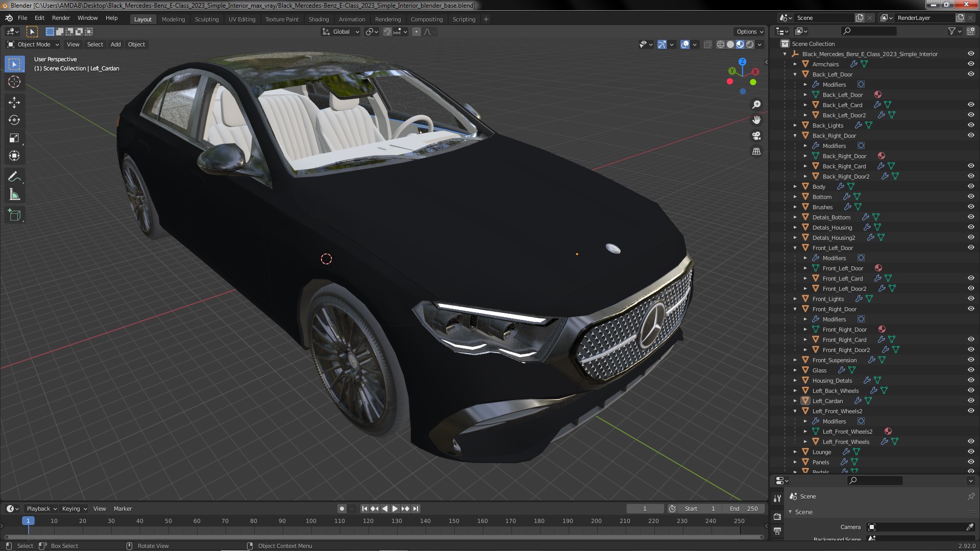The width and height of the screenshot is (980, 551).
Task: Jump to start frame
Action: click(364, 509)
